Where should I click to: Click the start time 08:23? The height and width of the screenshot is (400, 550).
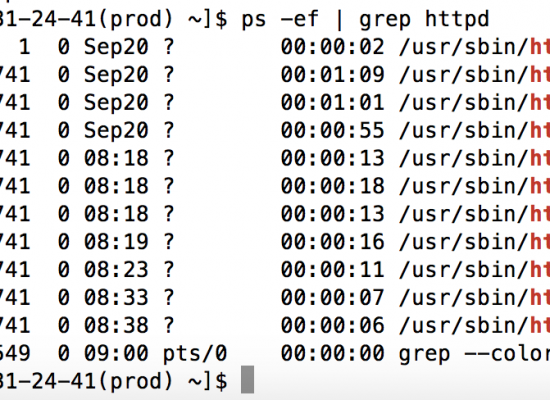coord(116,269)
